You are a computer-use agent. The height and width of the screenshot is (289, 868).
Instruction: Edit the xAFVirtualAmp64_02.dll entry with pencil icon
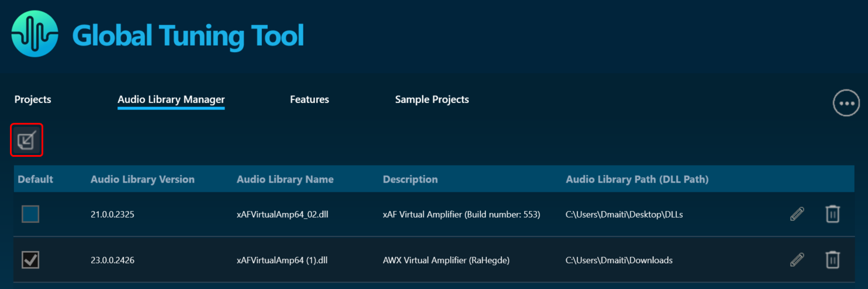(797, 214)
